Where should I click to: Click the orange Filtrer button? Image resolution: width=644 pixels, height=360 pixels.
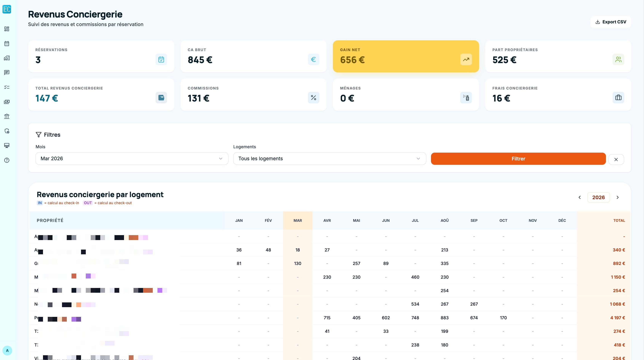(518, 159)
